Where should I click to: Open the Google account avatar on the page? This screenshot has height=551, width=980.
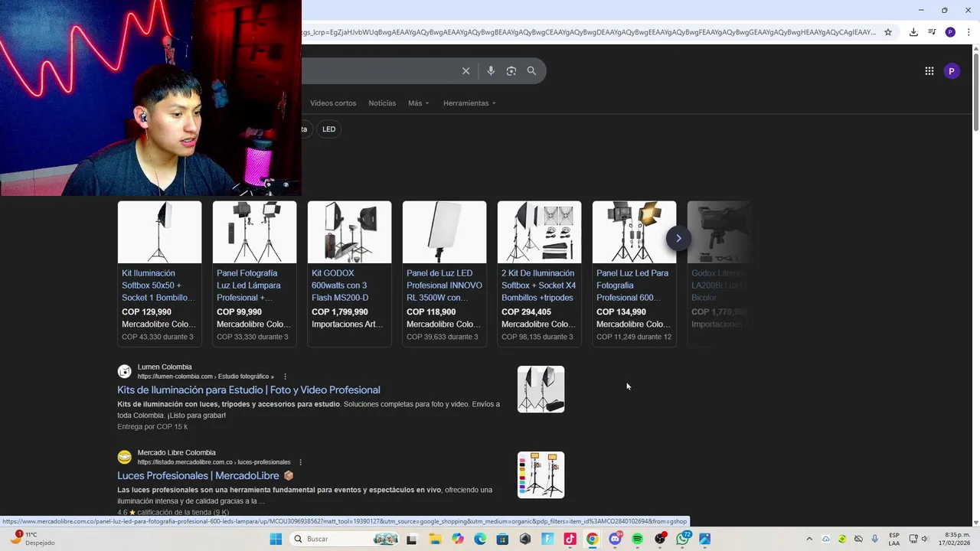(x=952, y=71)
